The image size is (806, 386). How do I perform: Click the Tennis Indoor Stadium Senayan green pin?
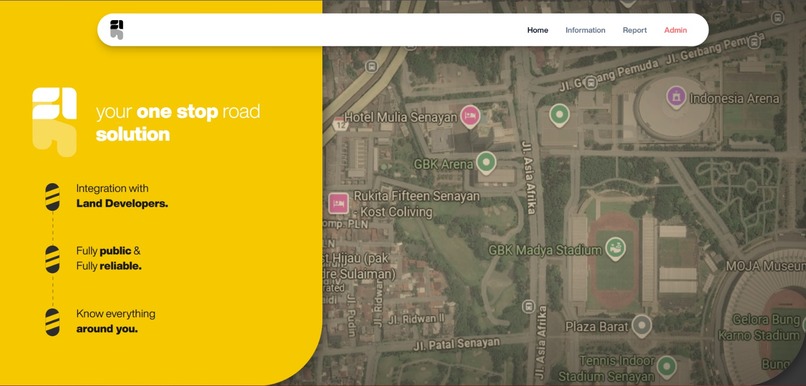(667, 366)
